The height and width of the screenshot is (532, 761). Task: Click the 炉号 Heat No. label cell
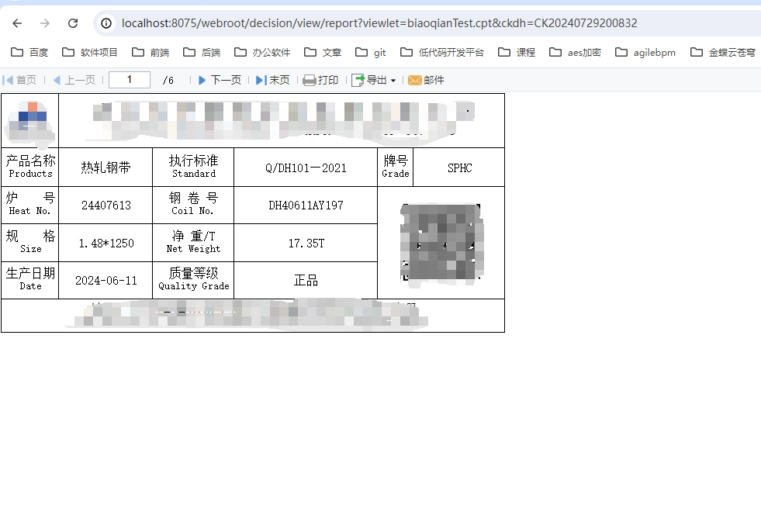pos(30,205)
